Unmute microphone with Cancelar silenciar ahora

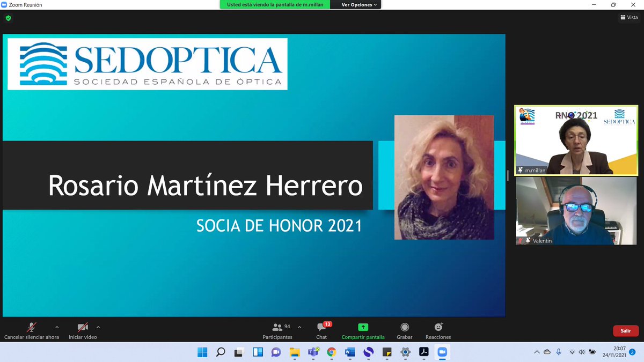click(32, 331)
